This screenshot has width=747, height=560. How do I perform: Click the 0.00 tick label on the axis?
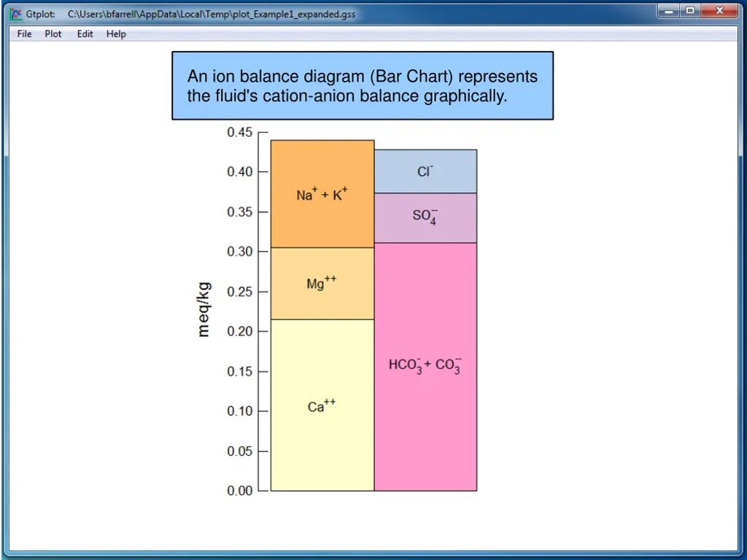(x=239, y=491)
